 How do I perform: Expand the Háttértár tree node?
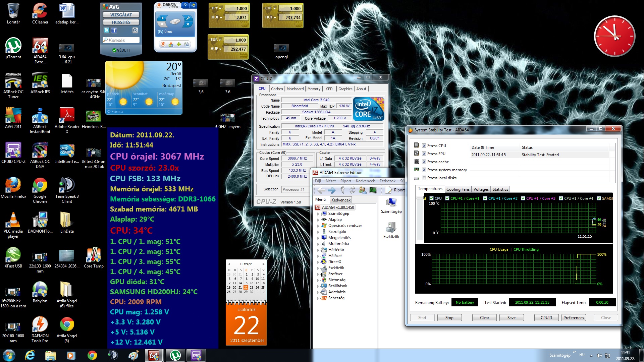point(318,250)
